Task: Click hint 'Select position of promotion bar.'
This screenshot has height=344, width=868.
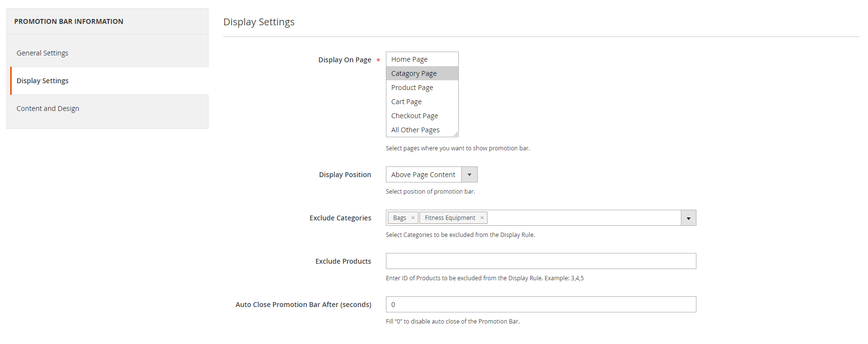Action: tap(431, 192)
